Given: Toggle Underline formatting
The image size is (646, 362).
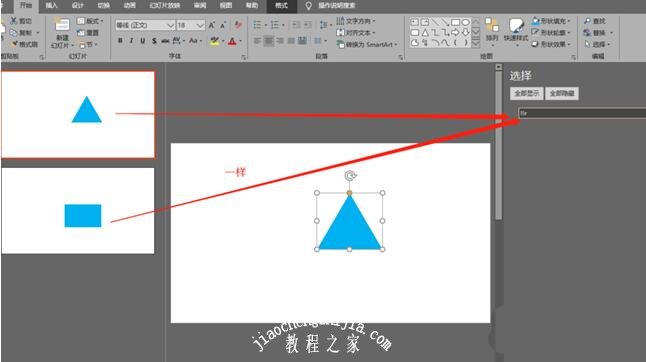Looking at the screenshot, I should [143, 40].
